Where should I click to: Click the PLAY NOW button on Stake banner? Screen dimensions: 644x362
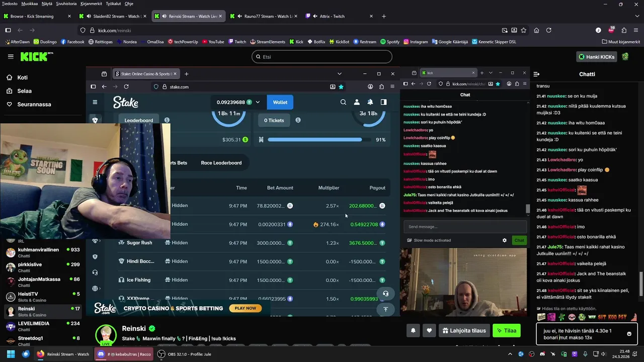pos(245,308)
